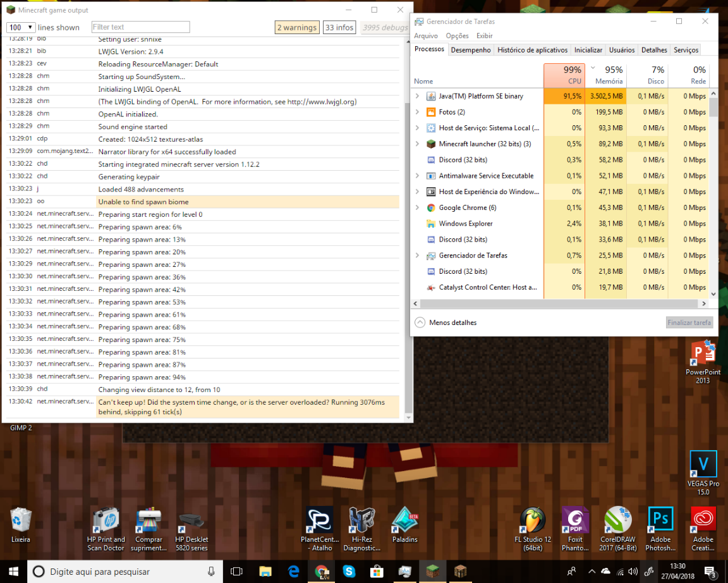Switch to Histórico de aplicativos tab
The width and height of the screenshot is (728, 583).
[533, 50]
